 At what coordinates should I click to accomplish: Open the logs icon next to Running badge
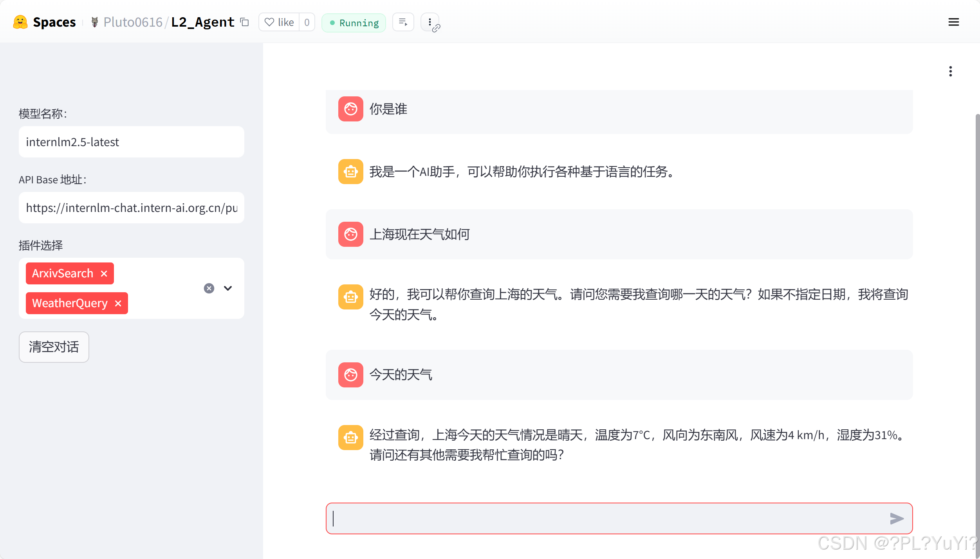[x=403, y=22]
